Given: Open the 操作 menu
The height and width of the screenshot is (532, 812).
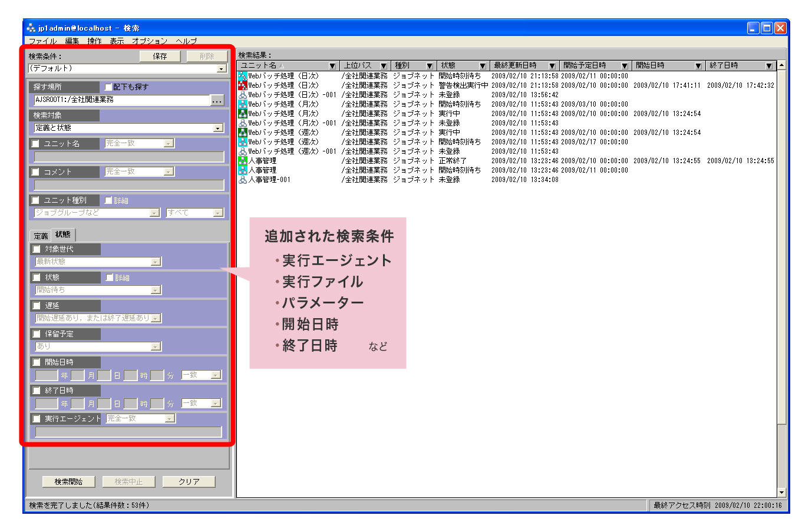Looking at the screenshot, I should pos(94,41).
